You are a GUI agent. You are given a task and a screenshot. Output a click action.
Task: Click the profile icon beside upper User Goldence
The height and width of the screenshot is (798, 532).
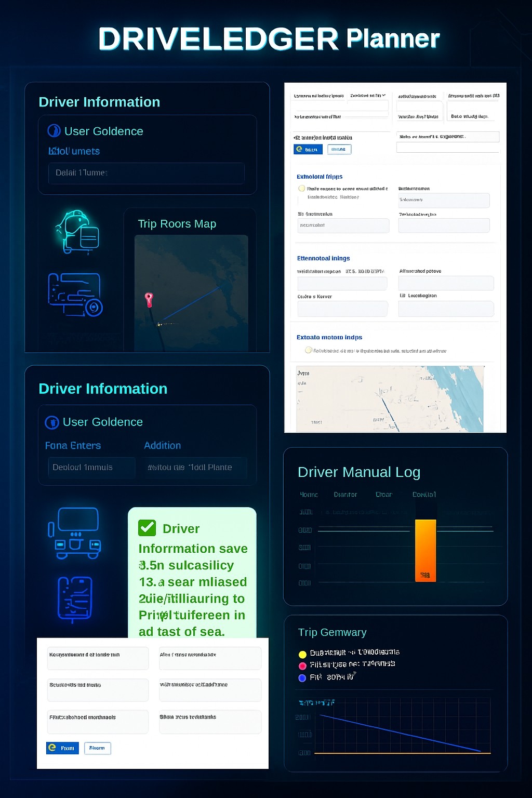pos(54,131)
